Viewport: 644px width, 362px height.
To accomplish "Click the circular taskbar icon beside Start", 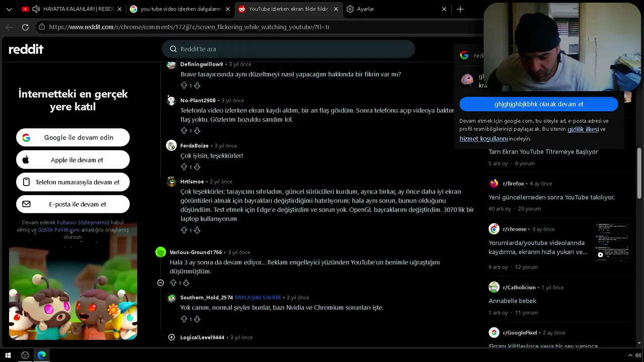I will click(25, 355).
